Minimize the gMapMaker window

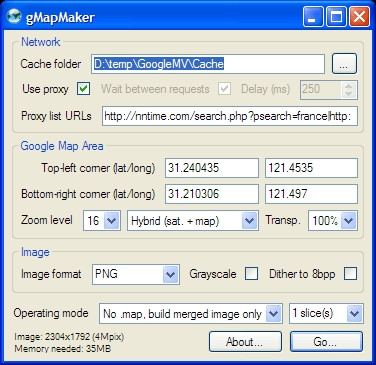(x=313, y=17)
